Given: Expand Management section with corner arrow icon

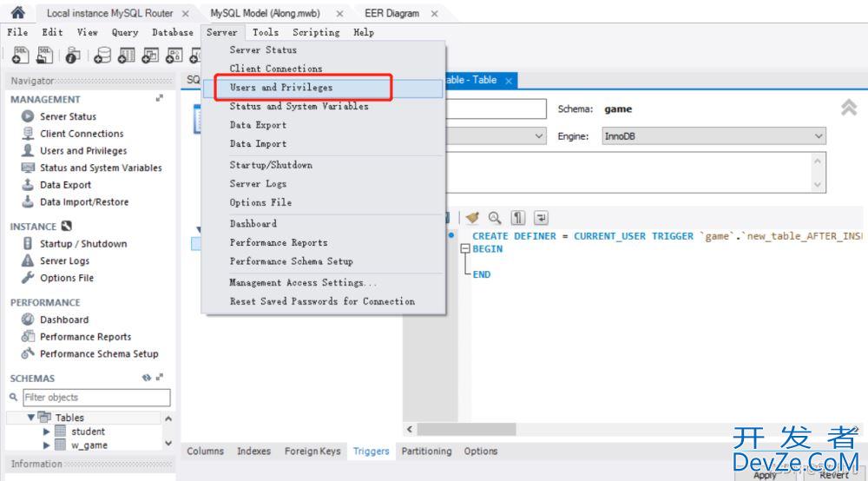Looking at the screenshot, I should coord(160,98).
